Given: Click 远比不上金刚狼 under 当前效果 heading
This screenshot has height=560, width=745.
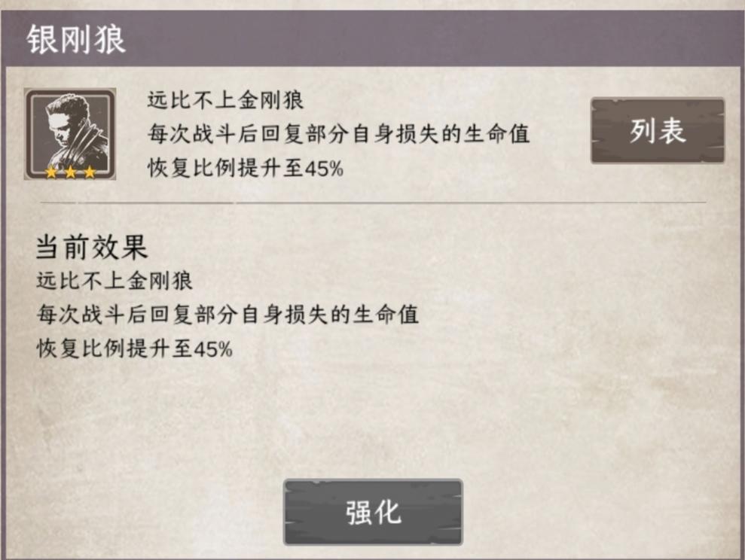Looking at the screenshot, I should 114,282.
